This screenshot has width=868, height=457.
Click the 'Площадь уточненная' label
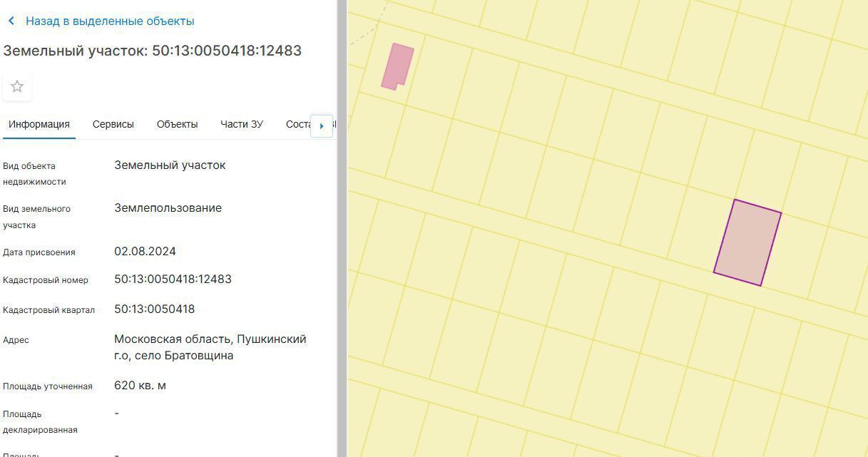(x=48, y=386)
